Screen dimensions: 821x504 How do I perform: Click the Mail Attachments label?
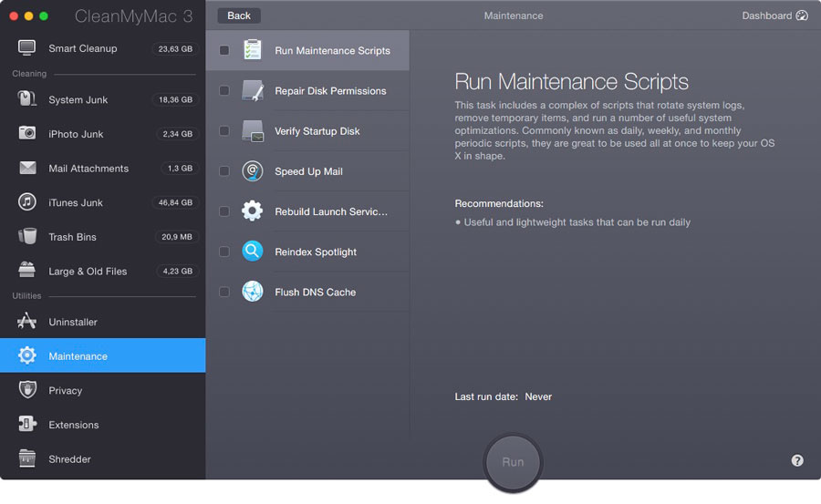coord(88,169)
